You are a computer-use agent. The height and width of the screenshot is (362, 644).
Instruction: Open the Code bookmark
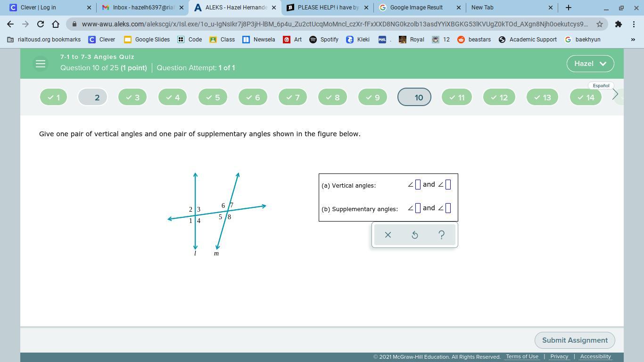[190, 40]
